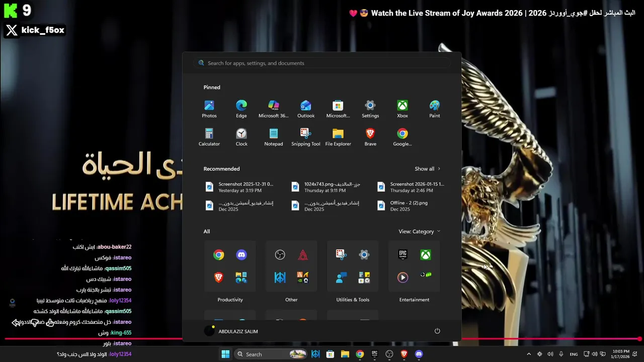Switch to OBS Studio on the taskbar
This screenshot has height=362, width=644.
pos(389,354)
